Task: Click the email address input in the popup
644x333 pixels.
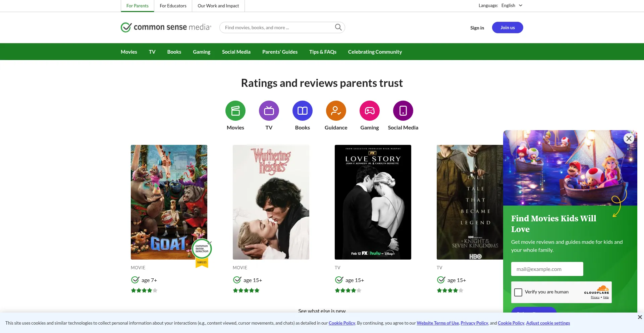Action: tap(547, 269)
